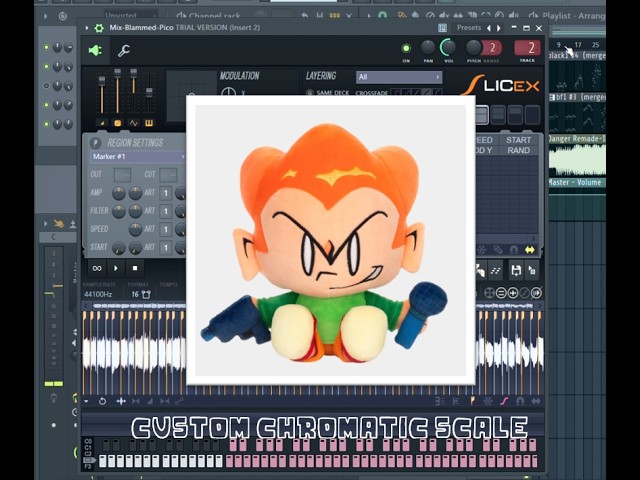Click the RAND column header
640x480 pixels.
pyautogui.click(x=518, y=151)
